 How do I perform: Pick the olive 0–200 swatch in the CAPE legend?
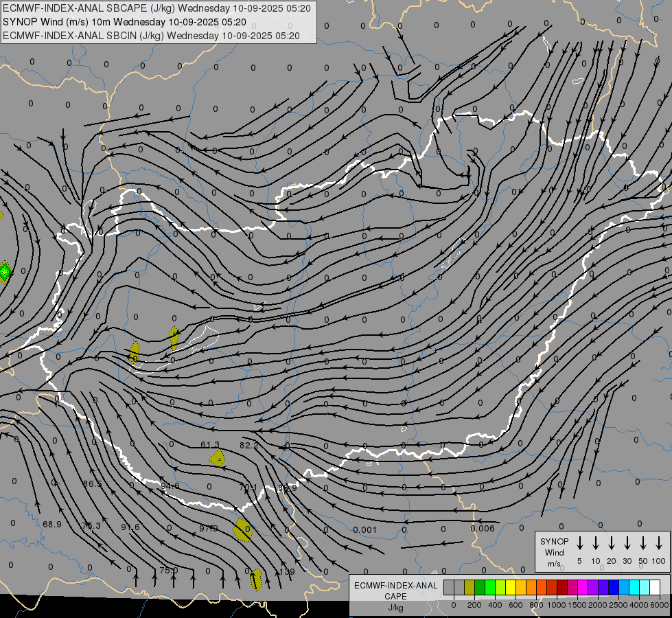tap(470, 588)
